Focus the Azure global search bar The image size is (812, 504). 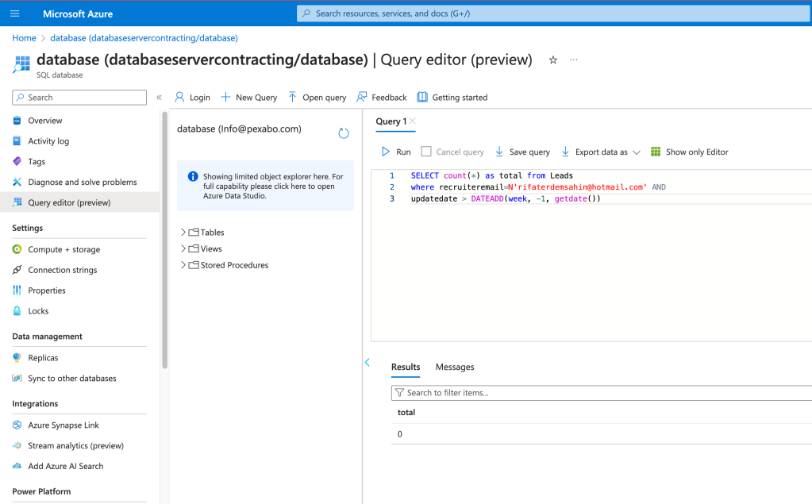554,13
